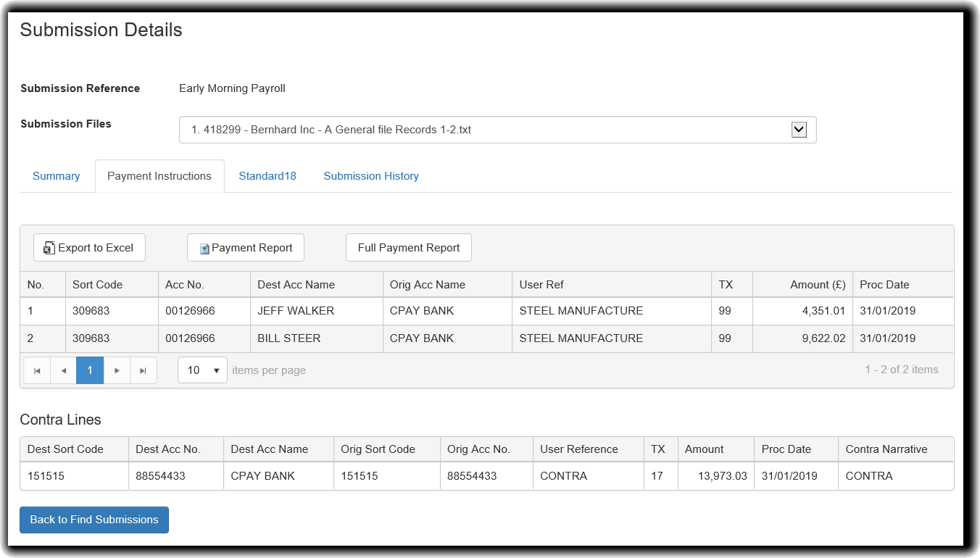Screen dimensions: 980x558
Task: Click the CONTRA line row amount 13,973.03
Action: coord(715,476)
